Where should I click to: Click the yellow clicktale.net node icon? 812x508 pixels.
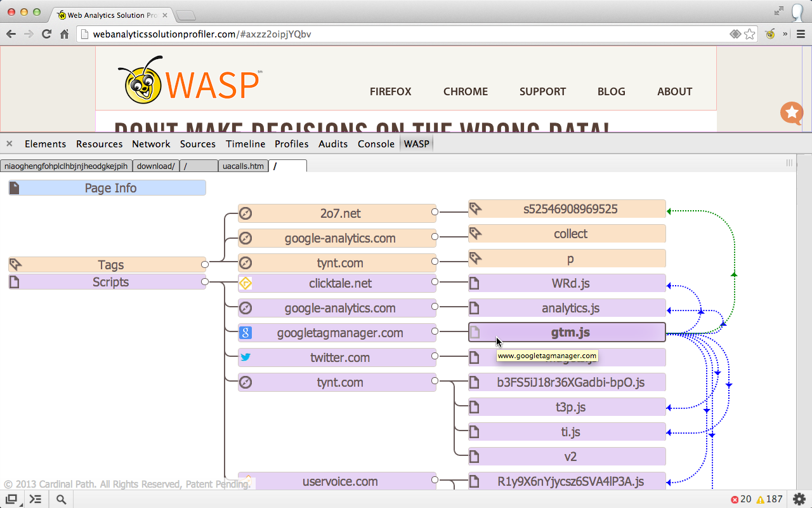pos(246,283)
